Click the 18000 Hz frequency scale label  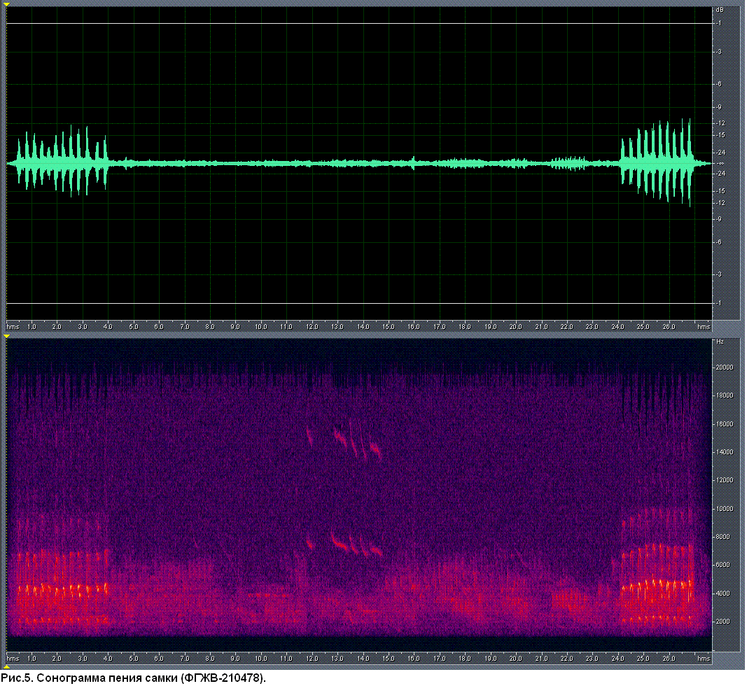pos(725,395)
